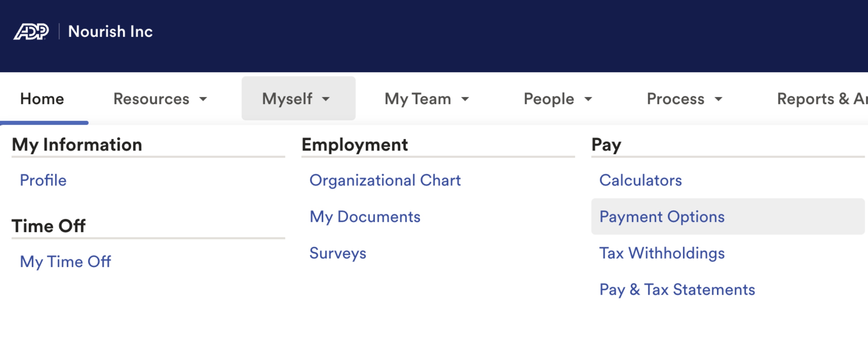This screenshot has width=868, height=337.
Task: View Pay & Tax Statements
Action: coord(677,289)
